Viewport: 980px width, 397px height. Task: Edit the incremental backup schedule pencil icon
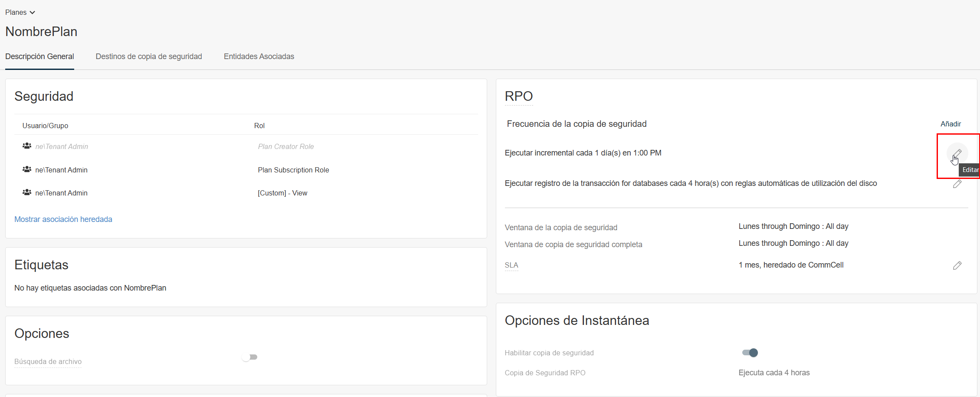tap(957, 153)
